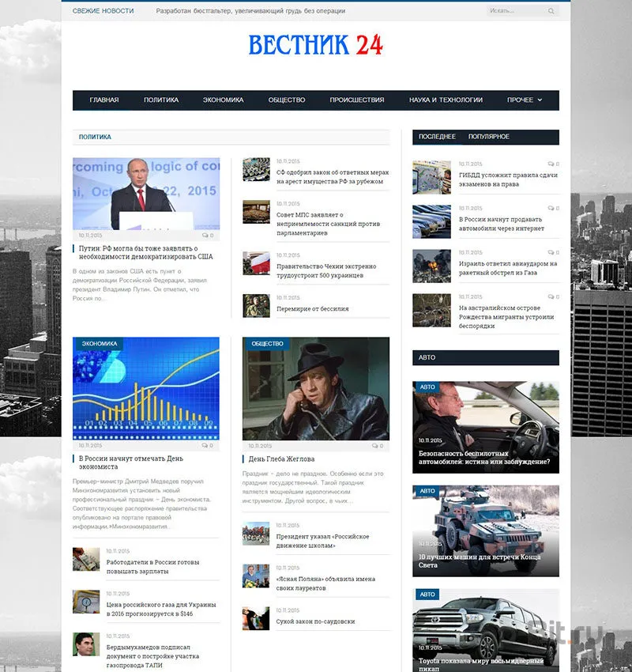Click comment icon under Gleb Zheglov article
Image resolution: width=632 pixels, height=672 pixels.
click(375, 446)
